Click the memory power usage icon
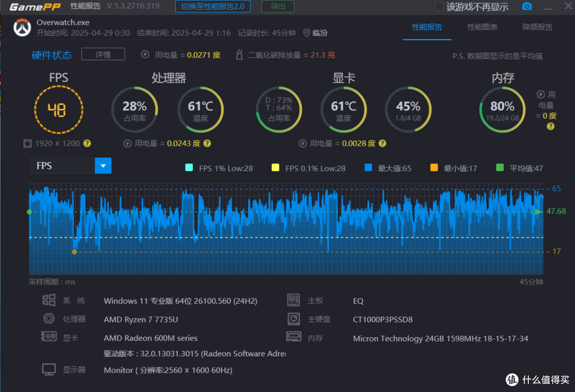Image resolution: width=575 pixels, height=392 pixels. pos(540,95)
